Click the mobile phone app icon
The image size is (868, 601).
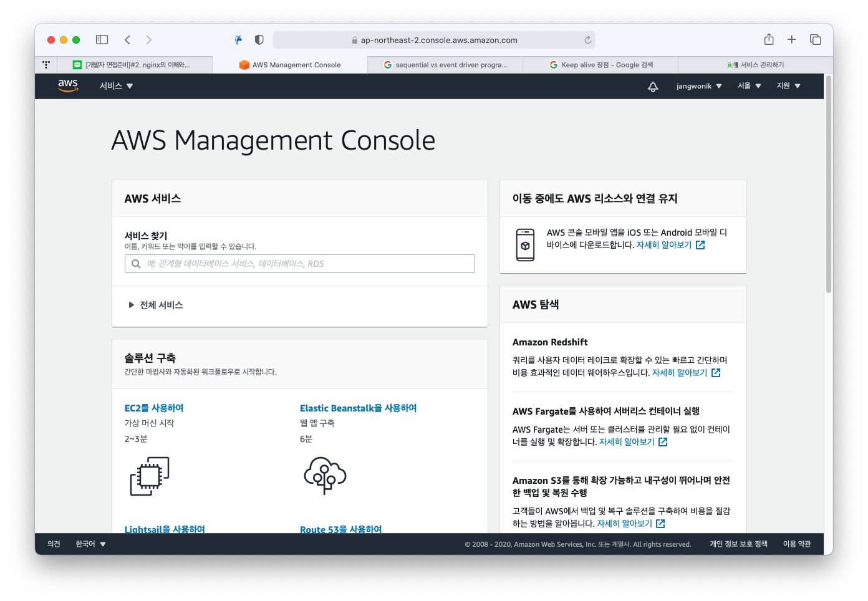525,244
